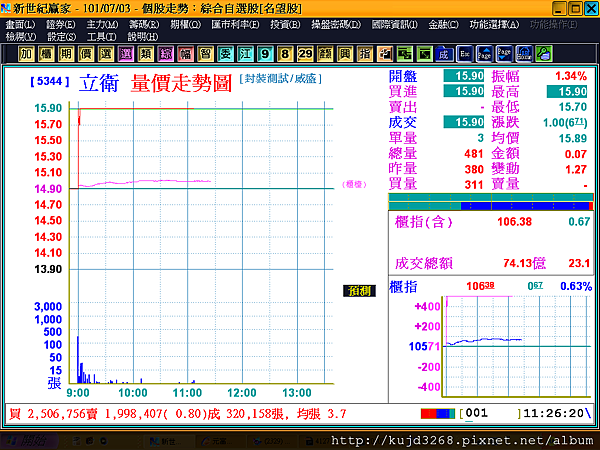This screenshot has width=600, height=450.
Task: Open the 投資(B) menu
Action: point(285,25)
